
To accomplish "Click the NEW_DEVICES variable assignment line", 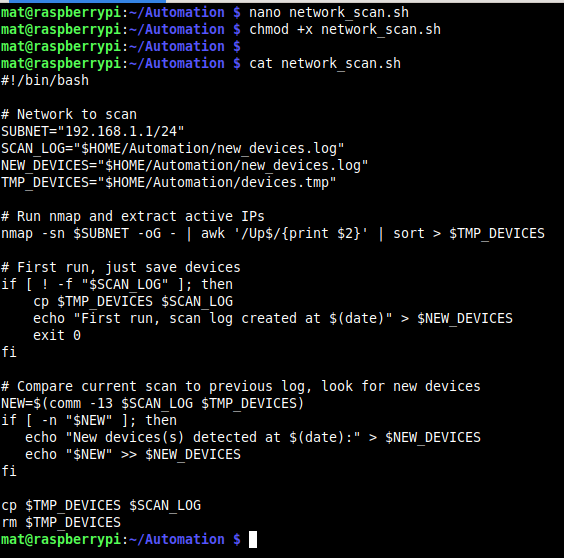I will point(185,165).
